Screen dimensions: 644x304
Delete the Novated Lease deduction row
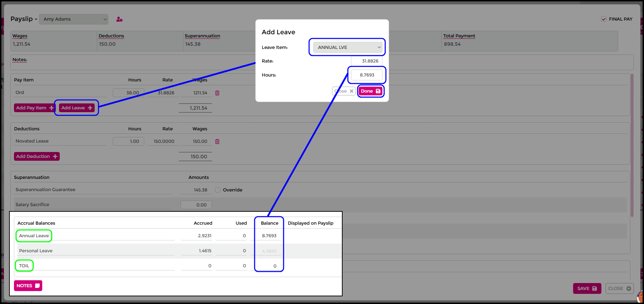[217, 142]
